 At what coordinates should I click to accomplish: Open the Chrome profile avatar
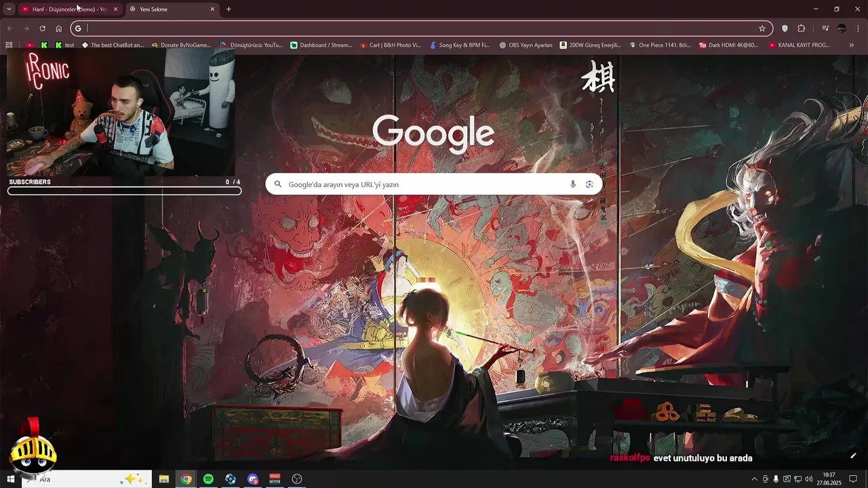pos(842,28)
